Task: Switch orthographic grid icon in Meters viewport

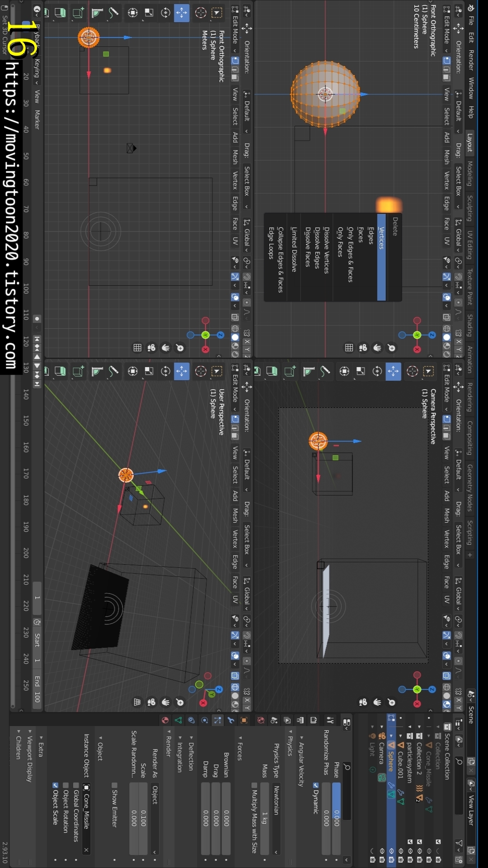Action: click(x=137, y=348)
